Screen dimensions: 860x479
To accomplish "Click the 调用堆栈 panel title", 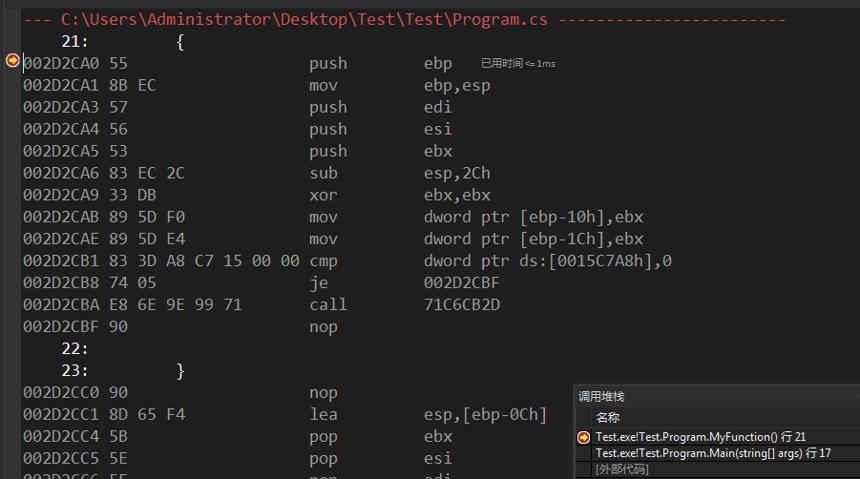I will coord(601,397).
